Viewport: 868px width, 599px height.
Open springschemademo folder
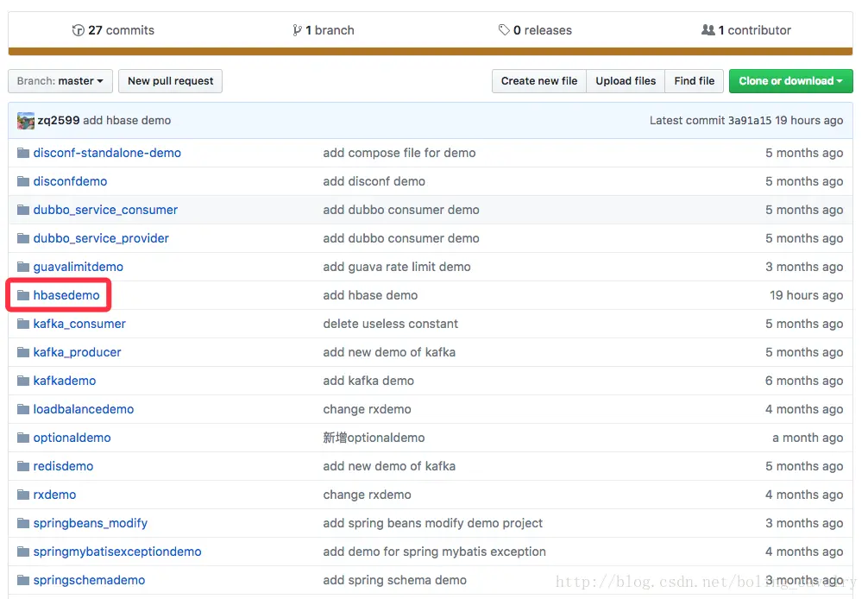pos(89,580)
